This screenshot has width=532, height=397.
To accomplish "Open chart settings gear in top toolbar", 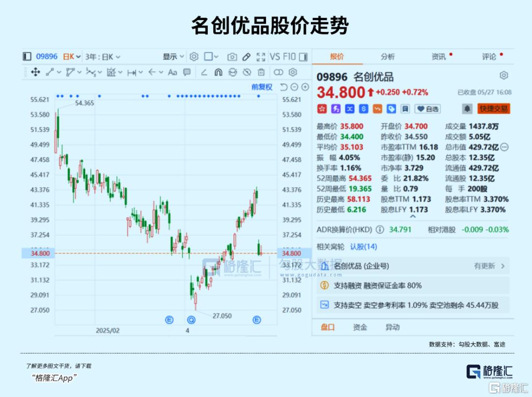I will click(194, 56).
